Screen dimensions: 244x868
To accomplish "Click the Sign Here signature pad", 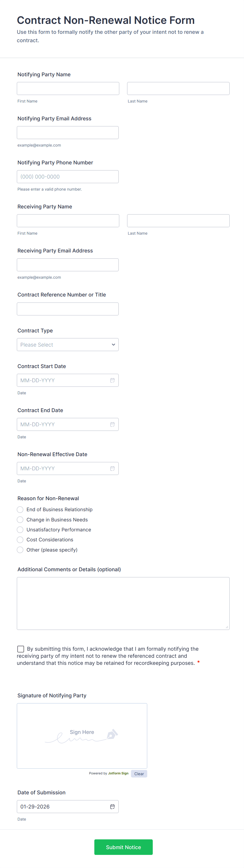I will tap(82, 736).
